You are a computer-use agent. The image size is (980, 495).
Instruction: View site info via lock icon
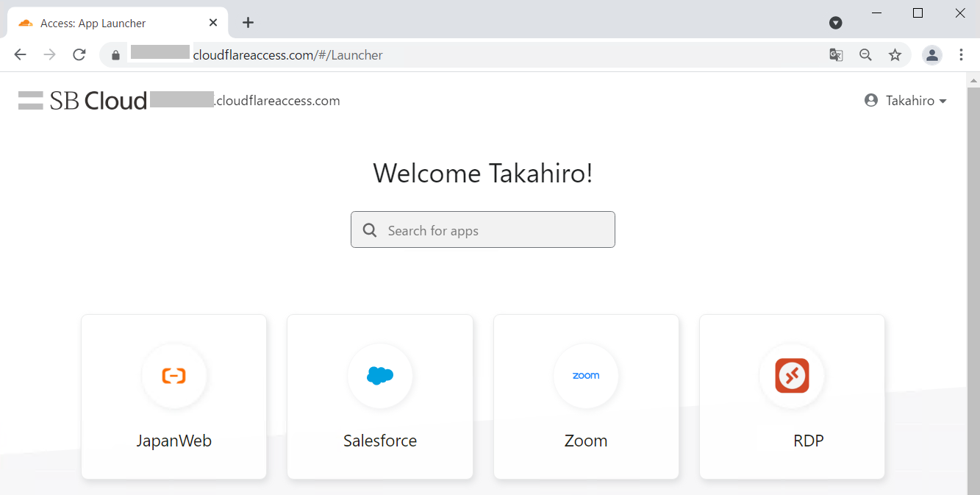115,55
